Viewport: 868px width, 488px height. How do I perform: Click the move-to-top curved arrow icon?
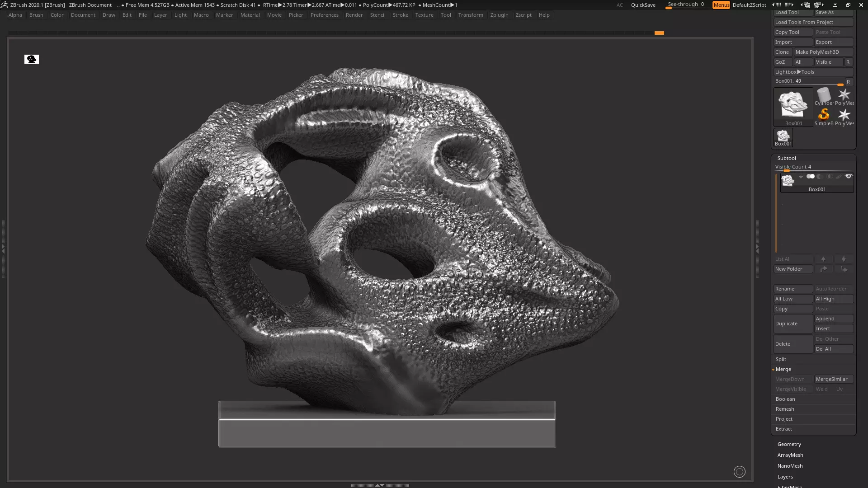[x=823, y=269]
